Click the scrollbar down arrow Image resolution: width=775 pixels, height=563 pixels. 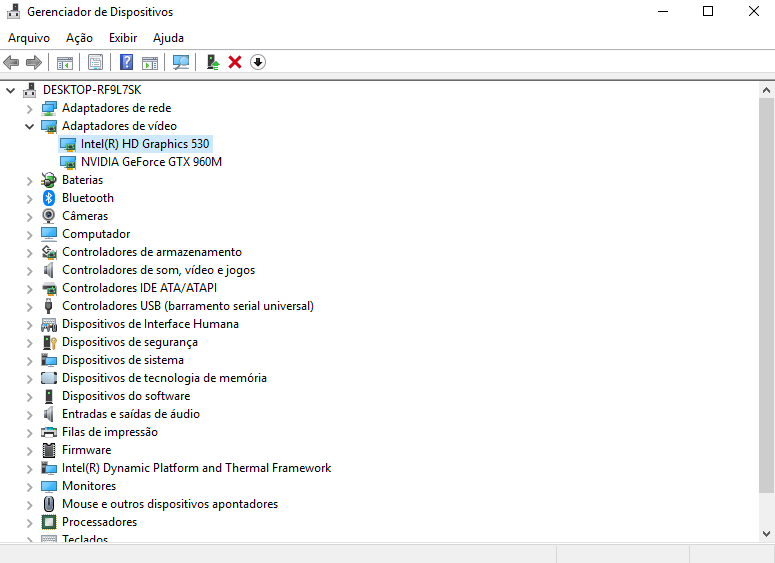[766, 534]
